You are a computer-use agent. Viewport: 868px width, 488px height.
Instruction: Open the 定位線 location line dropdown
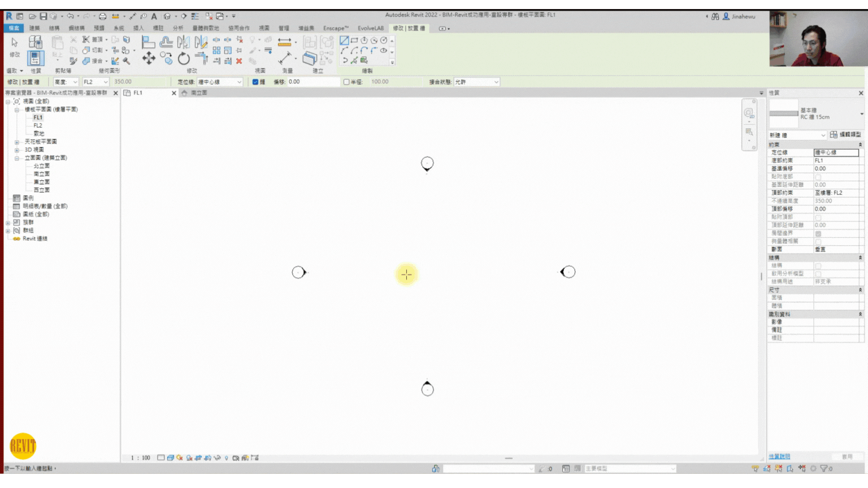coord(219,82)
